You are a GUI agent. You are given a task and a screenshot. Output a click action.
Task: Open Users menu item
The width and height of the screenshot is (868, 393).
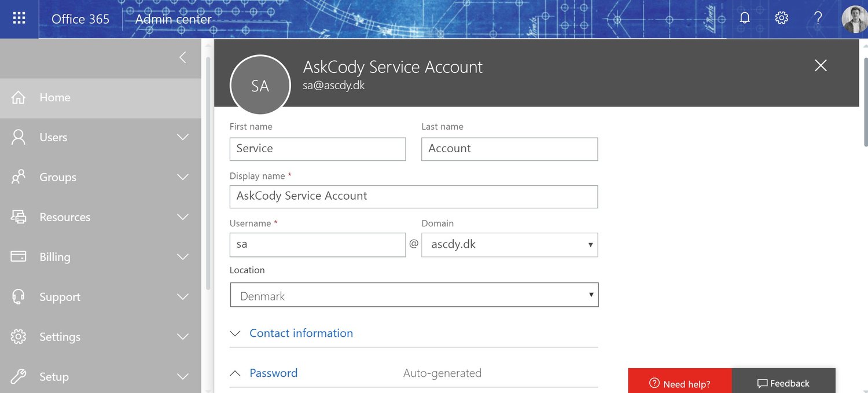101,137
